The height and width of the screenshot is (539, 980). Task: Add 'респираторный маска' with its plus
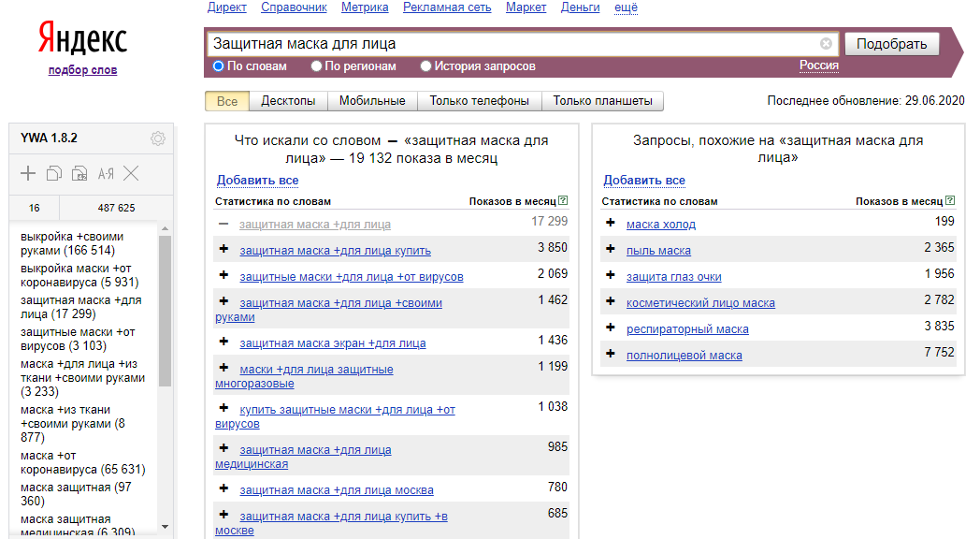611,328
